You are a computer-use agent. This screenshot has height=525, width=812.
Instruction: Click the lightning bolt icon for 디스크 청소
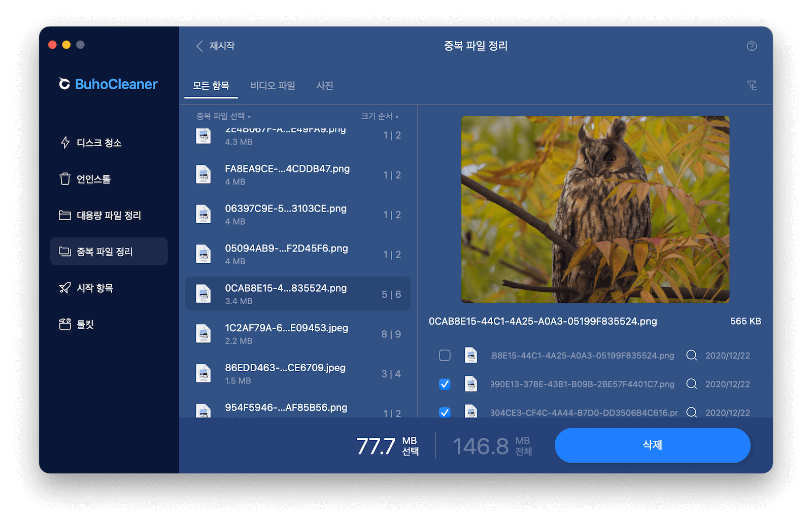click(x=65, y=143)
